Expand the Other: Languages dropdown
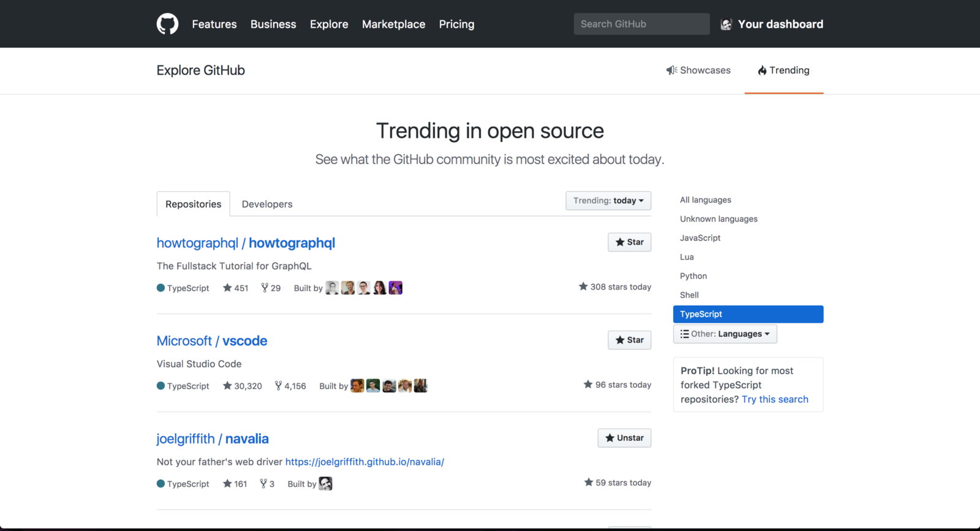 click(725, 334)
